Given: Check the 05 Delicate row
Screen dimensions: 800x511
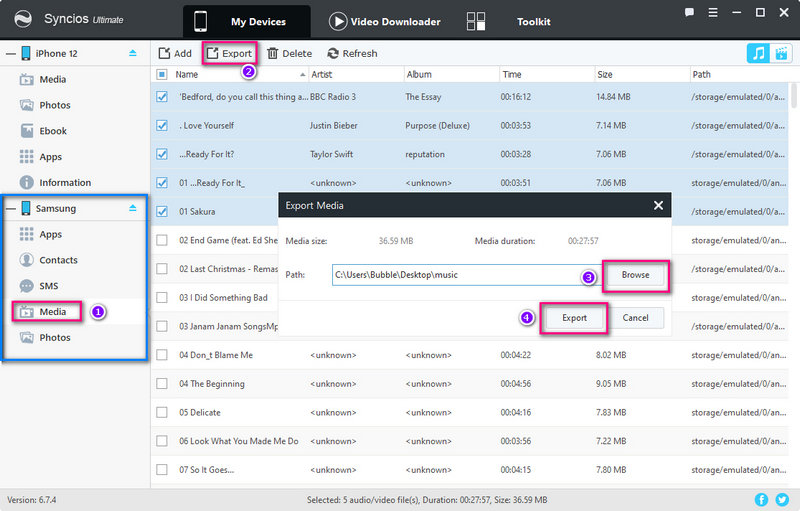Looking at the screenshot, I should pyautogui.click(x=162, y=412).
